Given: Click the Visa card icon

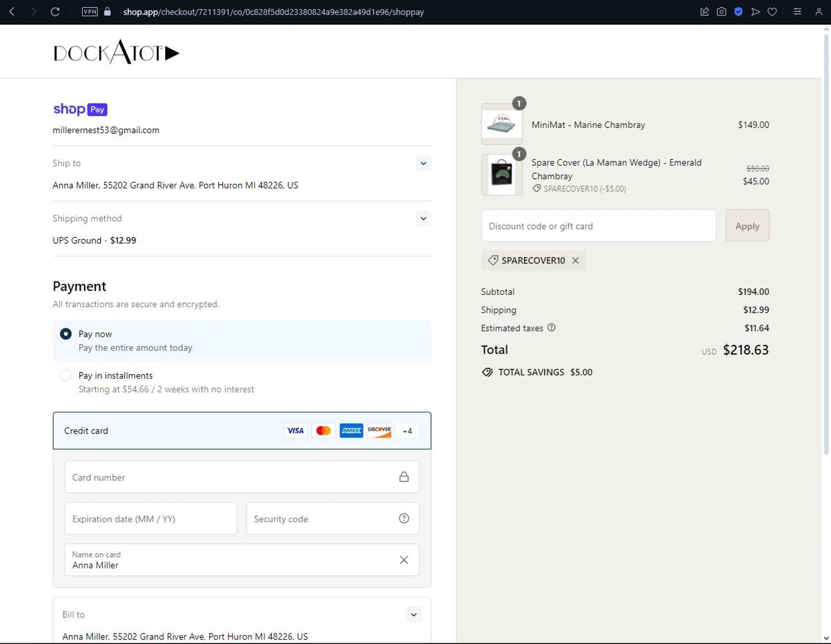Looking at the screenshot, I should point(295,431).
